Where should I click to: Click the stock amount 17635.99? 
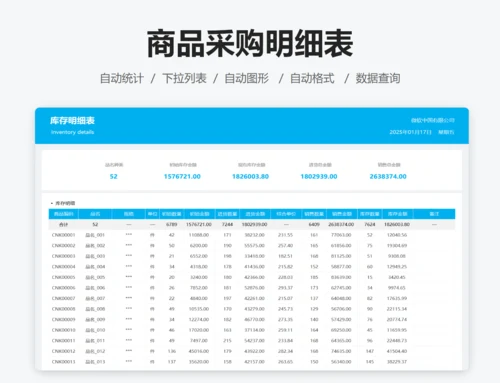coord(397,298)
